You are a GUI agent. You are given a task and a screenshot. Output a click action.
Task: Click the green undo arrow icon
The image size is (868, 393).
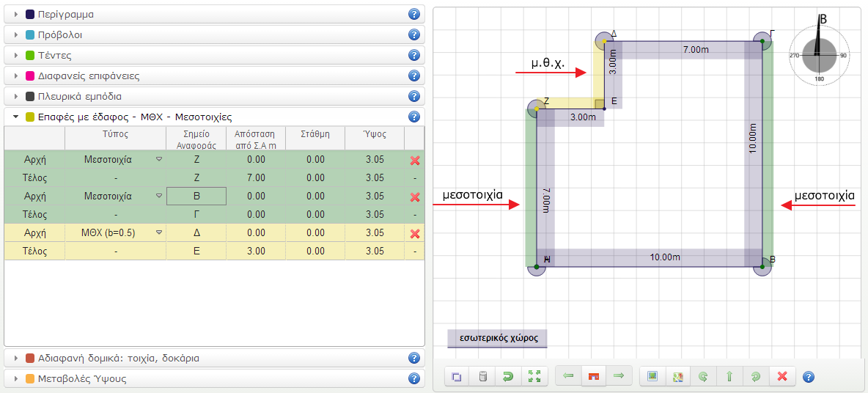(x=508, y=376)
